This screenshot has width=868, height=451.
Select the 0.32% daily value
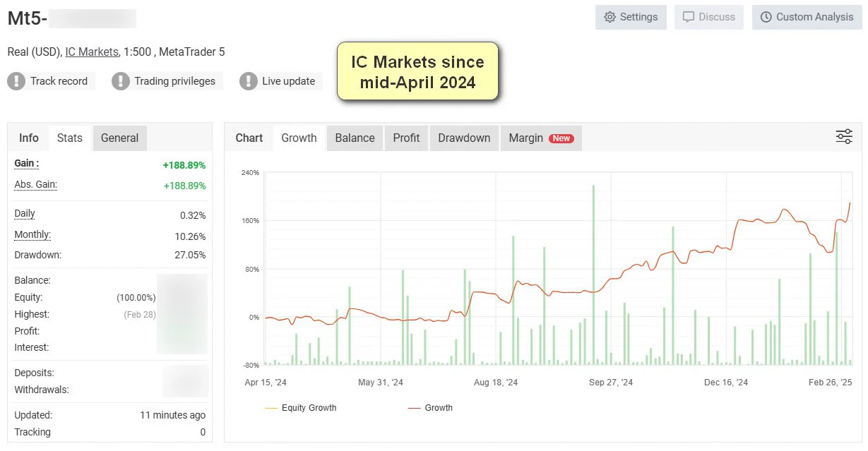pyautogui.click(x=193, y=215)
